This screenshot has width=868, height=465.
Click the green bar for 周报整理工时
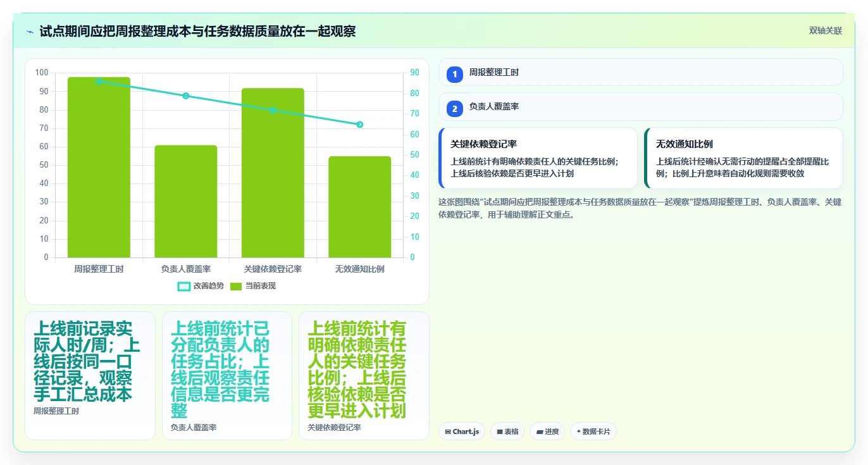pos(99,167)
